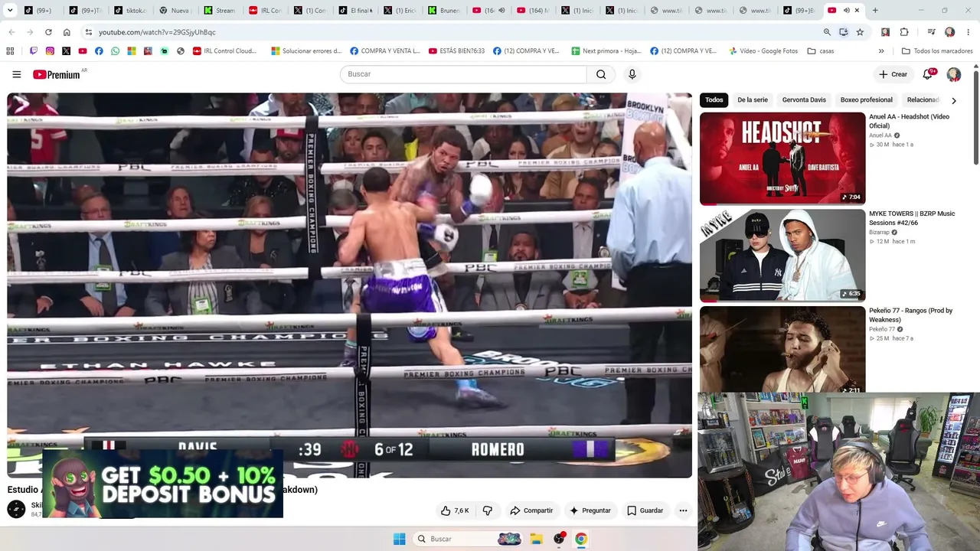Filter by Gervonta Davis chip
The image size is (980, 551).
[804, 100]
